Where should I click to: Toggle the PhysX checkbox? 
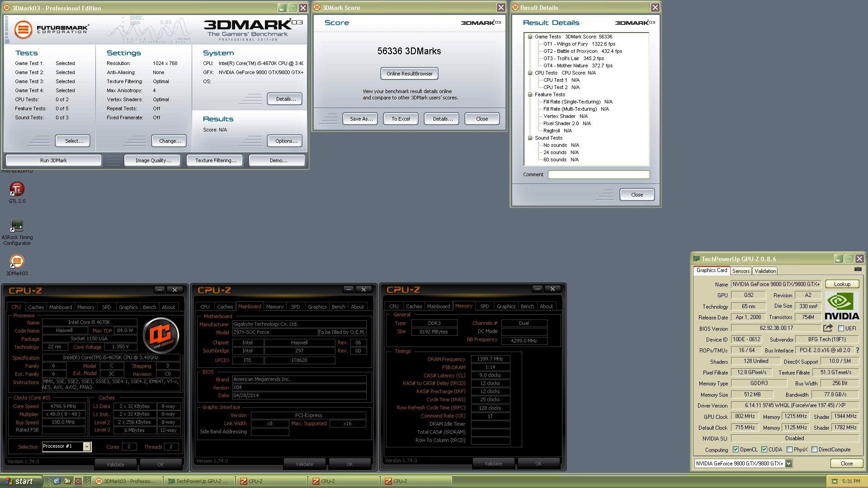(x=789, y=450)
